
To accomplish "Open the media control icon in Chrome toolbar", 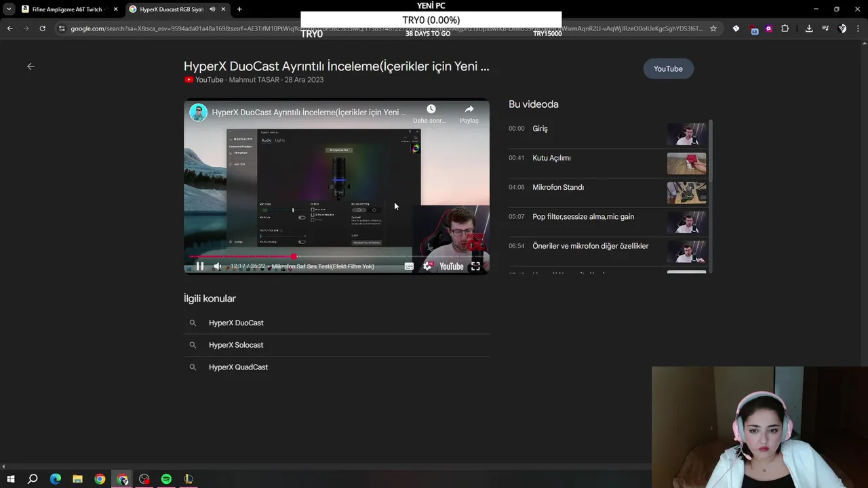I will click(x=825, y=28).
